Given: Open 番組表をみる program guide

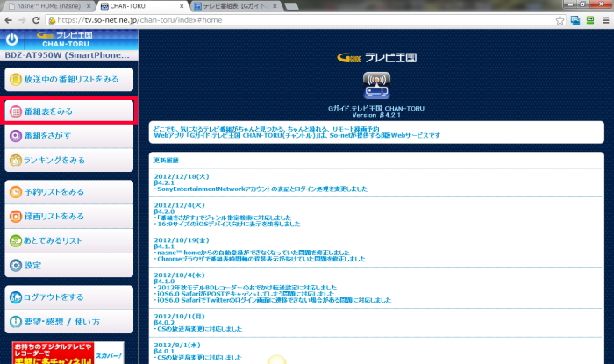Looking at the screenshot, I should (x=69, y=111).
